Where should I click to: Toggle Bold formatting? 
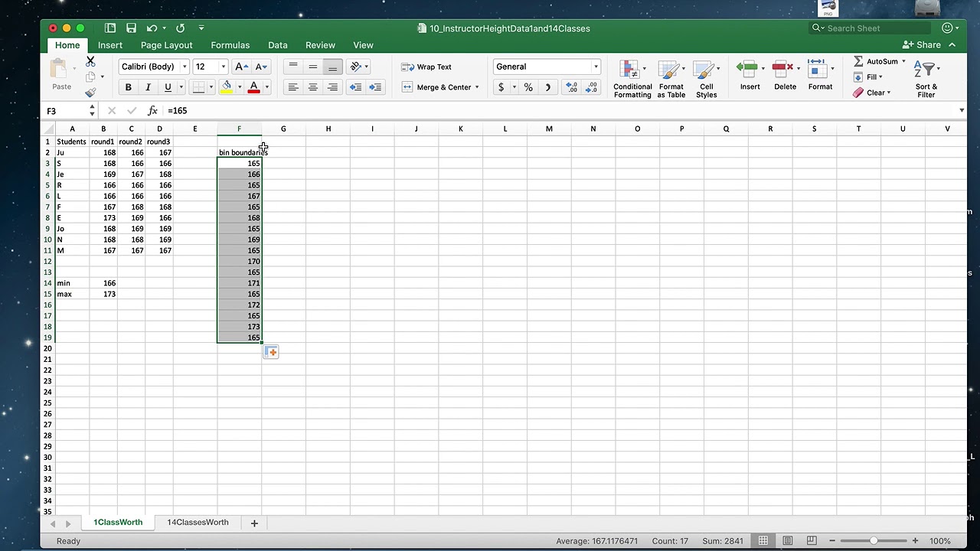pyautogui.click(x=128, y=87)
